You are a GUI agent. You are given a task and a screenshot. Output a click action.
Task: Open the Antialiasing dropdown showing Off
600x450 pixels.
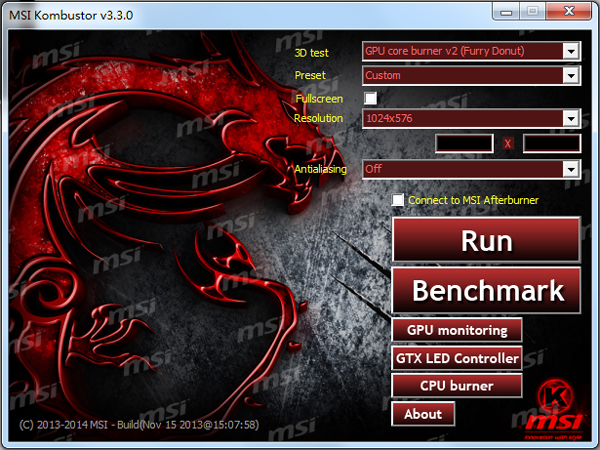point(471,169)
